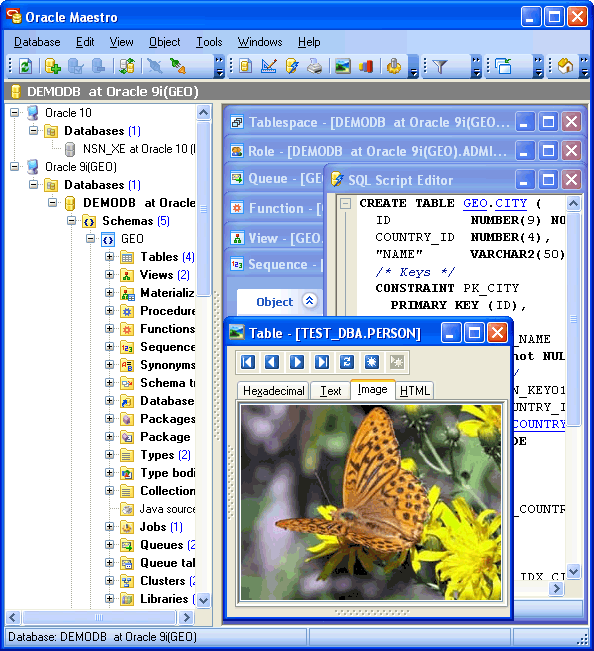This screenshot has height=651, width=594.
Task: Click SQL editor vertical scroll up arrow
Action: (573, 203)
